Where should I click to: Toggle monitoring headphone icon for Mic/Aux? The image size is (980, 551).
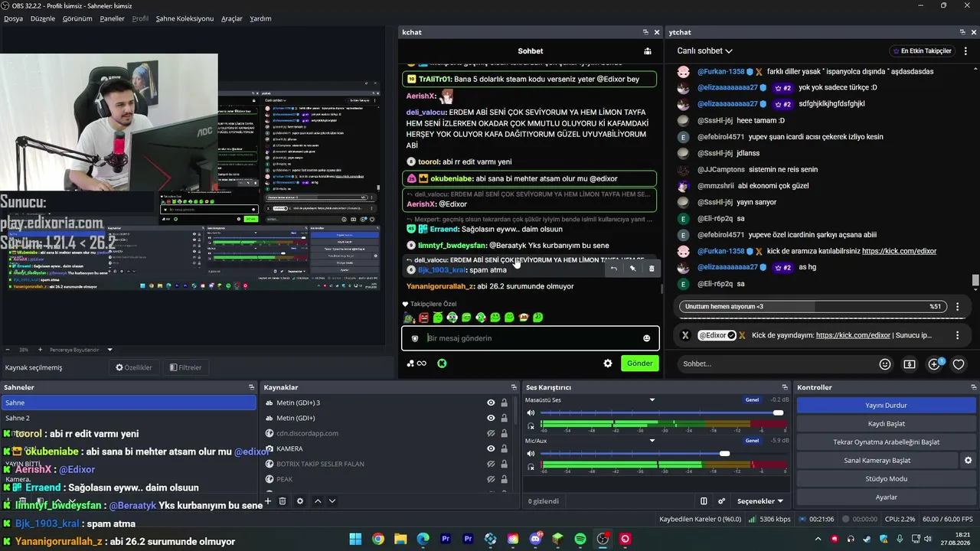point(531,466)
